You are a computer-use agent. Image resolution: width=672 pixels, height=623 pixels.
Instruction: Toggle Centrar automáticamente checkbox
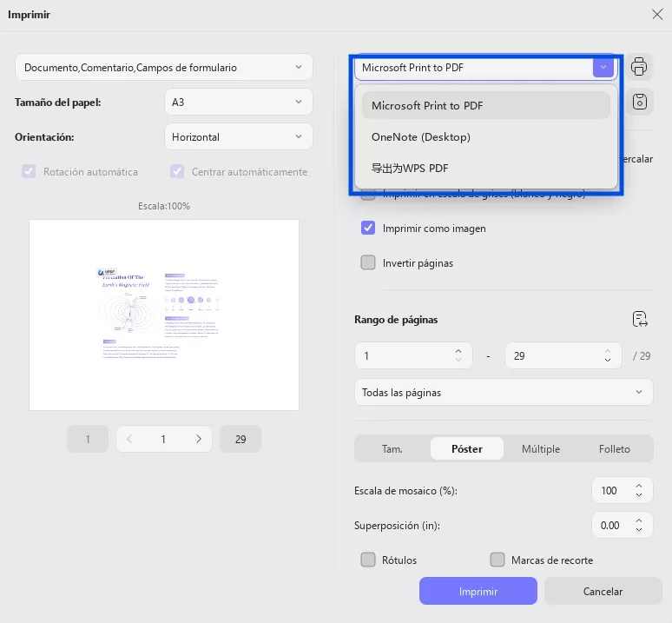[x=177, y=171]
